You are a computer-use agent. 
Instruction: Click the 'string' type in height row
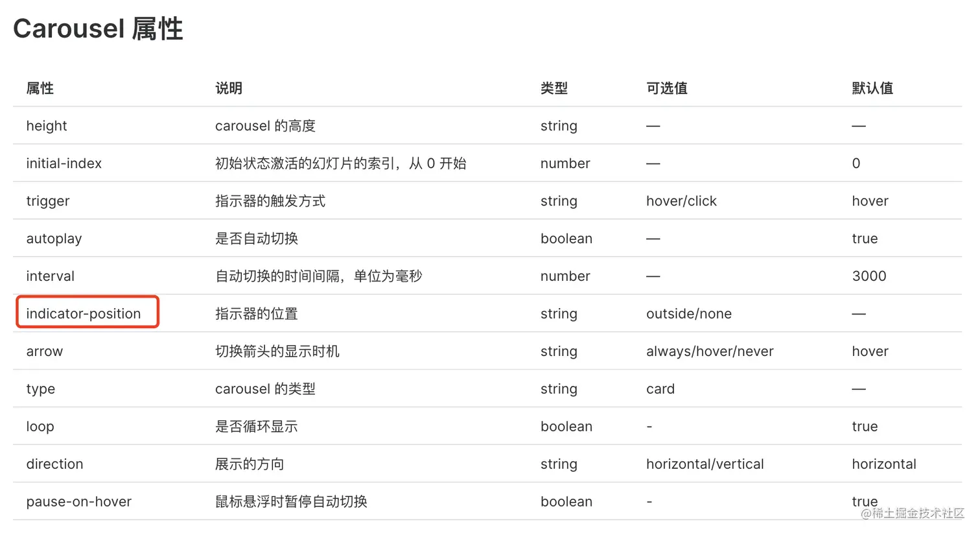click(x=559, y=126)
